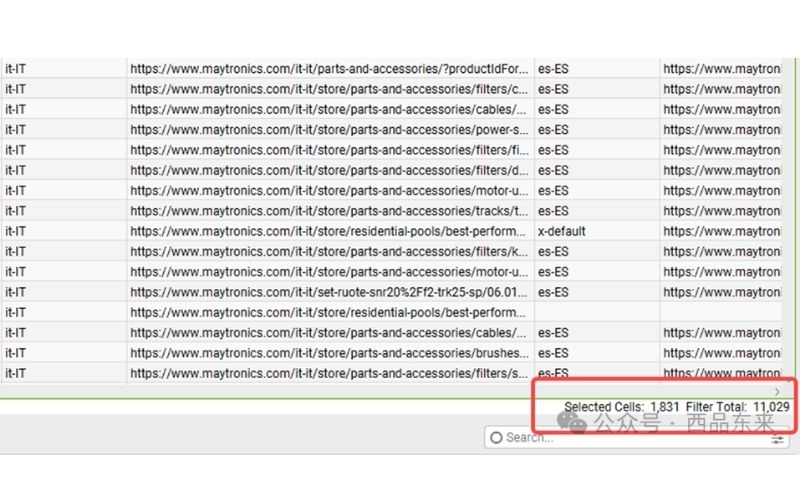Select the set-ruote-snr20 URL cell
800x500 pixels.
[x=329, y=292]
